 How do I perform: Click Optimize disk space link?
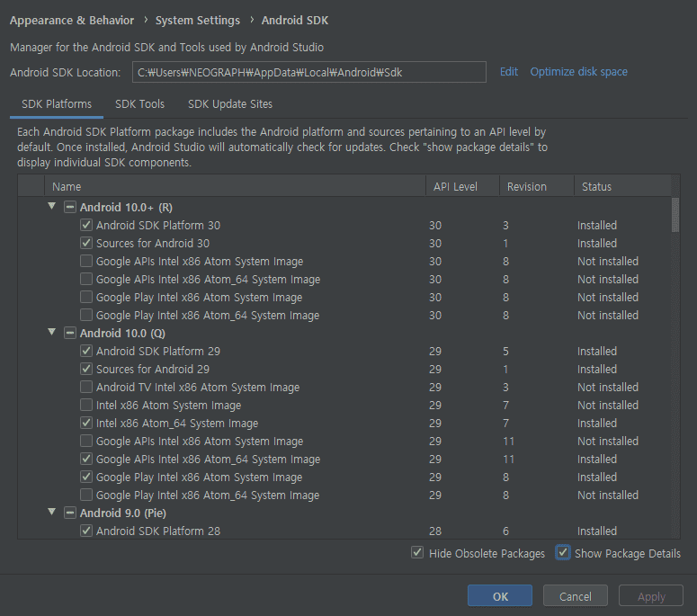(579, 72)
